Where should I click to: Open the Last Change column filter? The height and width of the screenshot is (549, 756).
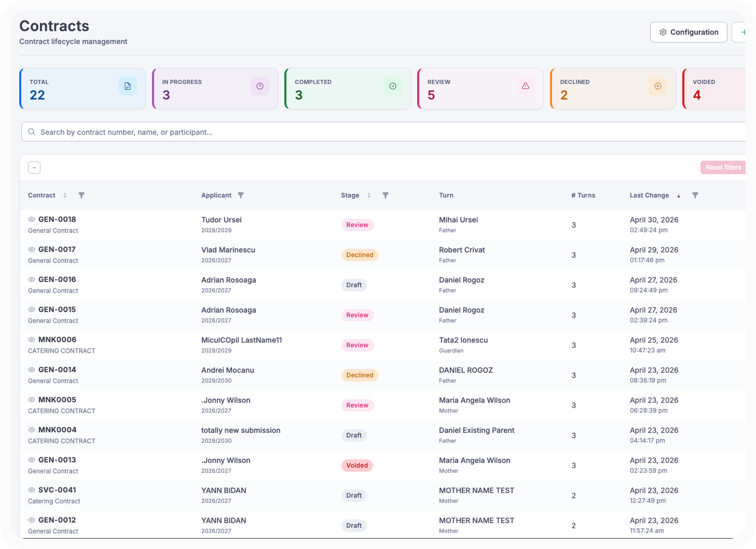pos(695,195)
